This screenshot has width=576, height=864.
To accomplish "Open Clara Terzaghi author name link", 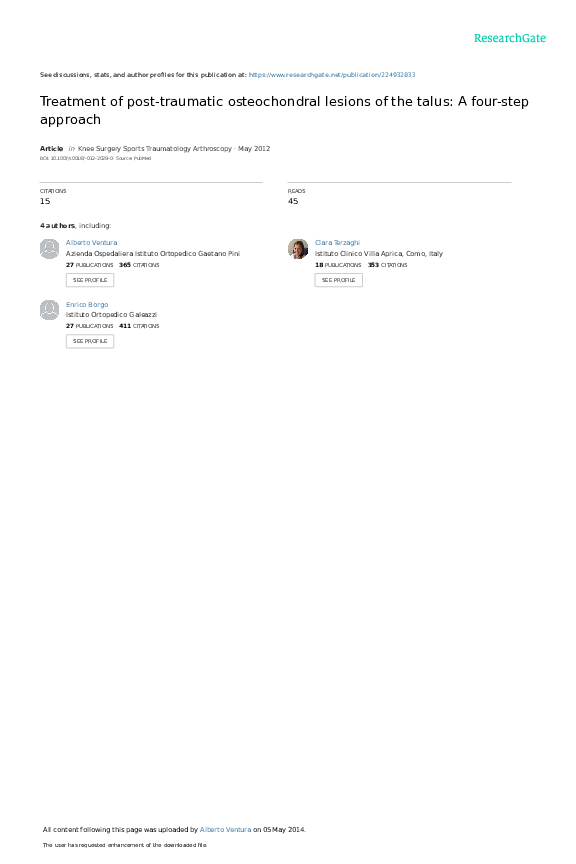I will (337, 242).
